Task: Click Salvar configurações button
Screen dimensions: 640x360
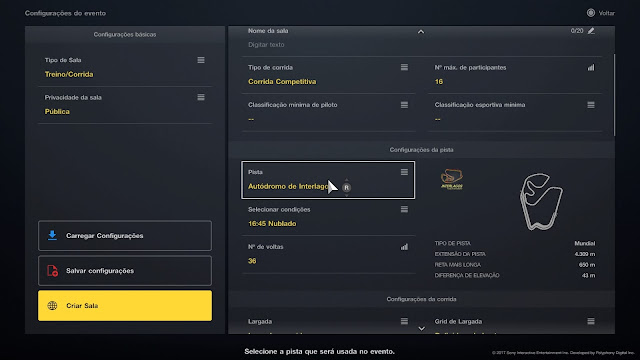Action: click(125, 271)
